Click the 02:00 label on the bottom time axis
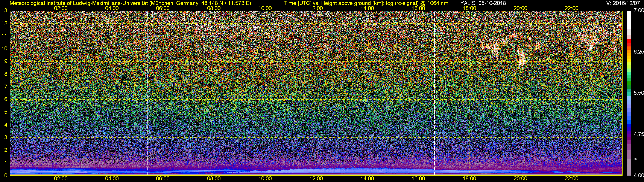The image size is (644, 182). (x=61, y=179)
